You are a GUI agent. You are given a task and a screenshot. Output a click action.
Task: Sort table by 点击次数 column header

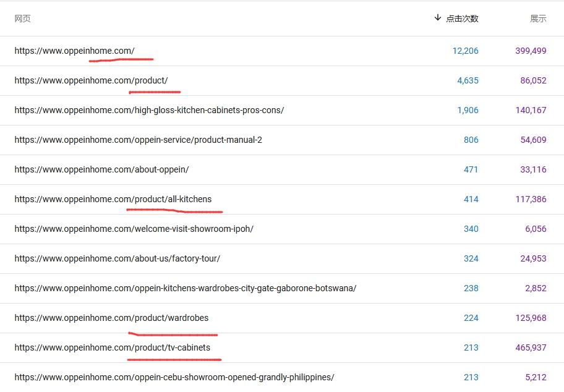coord(462,19)
